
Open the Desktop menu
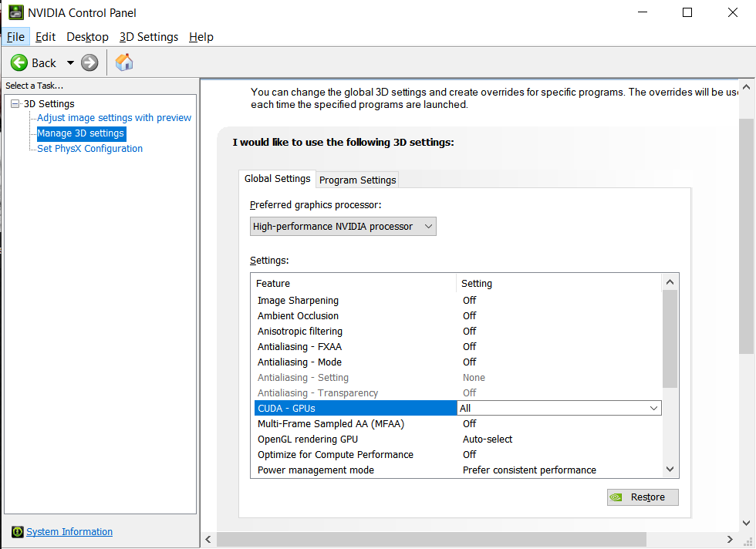87,37
